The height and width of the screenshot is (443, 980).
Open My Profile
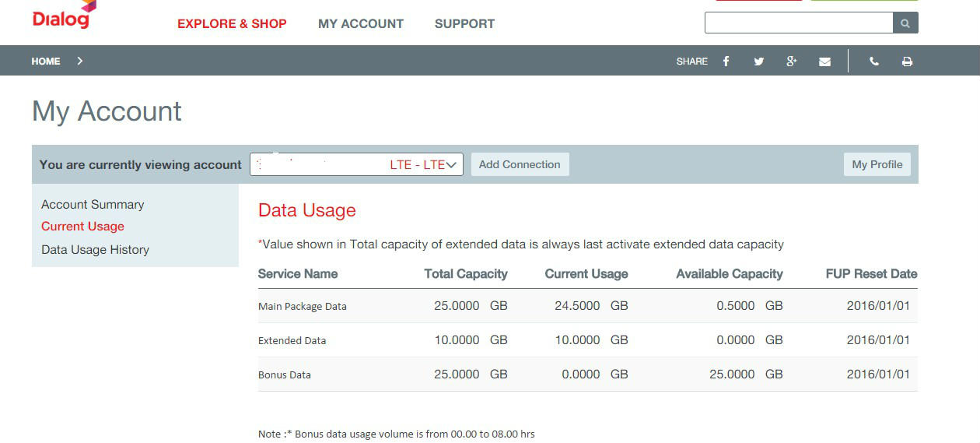[877, 164]
